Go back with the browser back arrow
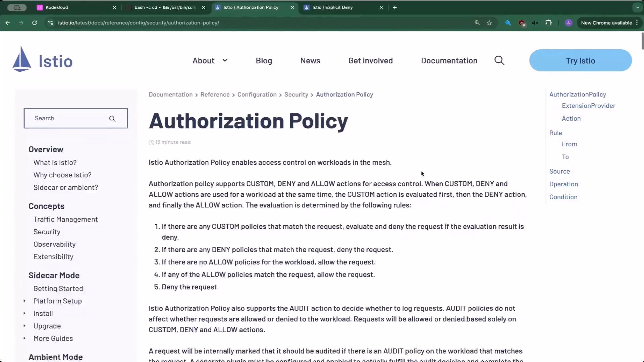Viewport: 644px width, 362px height. pyautogui.click(x=8, y=23)
